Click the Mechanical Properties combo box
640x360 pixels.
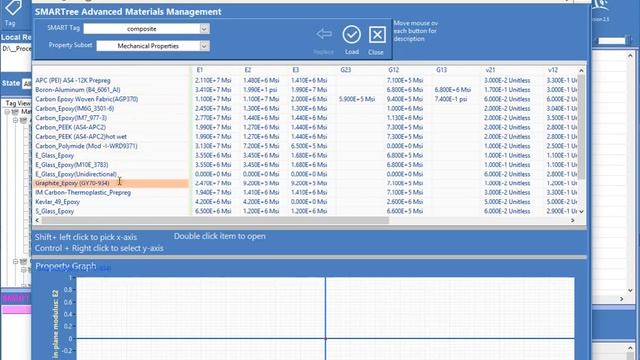(153, 46)
